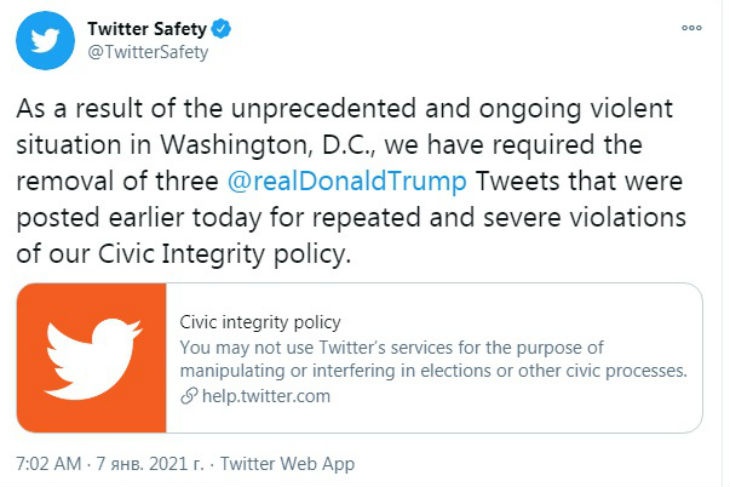
Task: Open the three-dot more options menu
Action: point(691,29)
